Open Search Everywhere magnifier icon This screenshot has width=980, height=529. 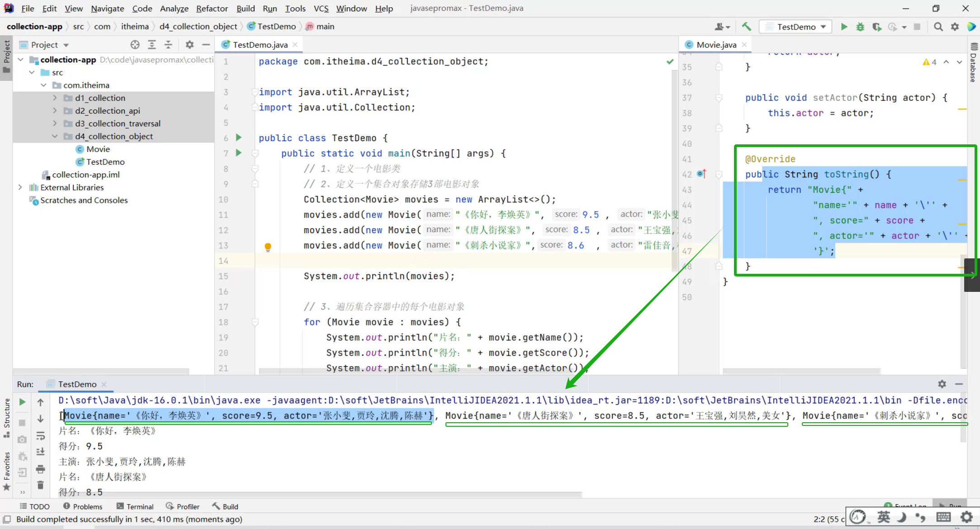click(x=938, y=27)
